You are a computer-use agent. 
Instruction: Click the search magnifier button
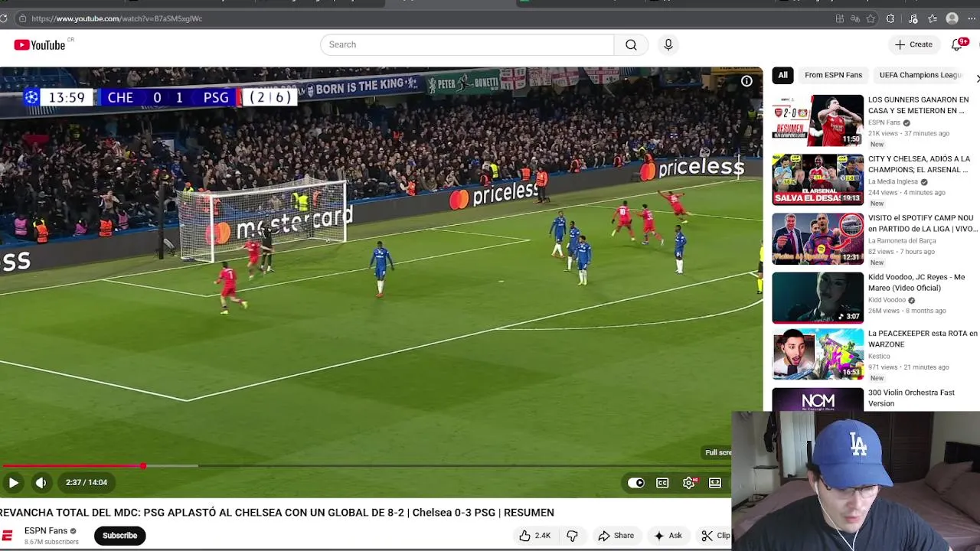[x=631, y=44]
